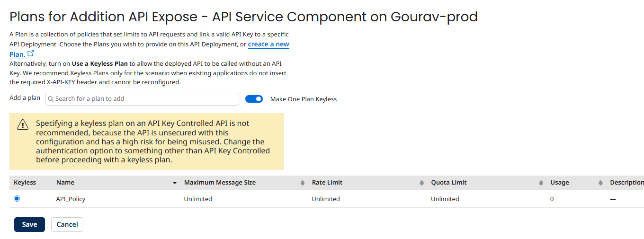Click the Keyless column header
Image resolution: width=644 pixels, height=239 pixels.
click(25, 183)
